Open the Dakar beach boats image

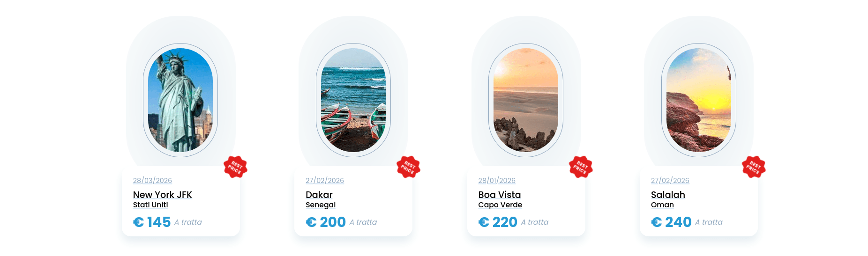353,100
